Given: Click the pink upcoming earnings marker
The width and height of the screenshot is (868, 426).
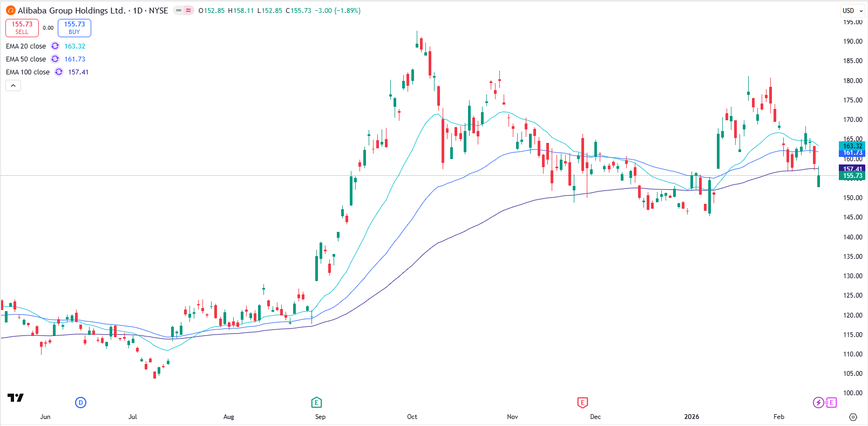Looking at the screenshot, I should click(x=831, y=402).
